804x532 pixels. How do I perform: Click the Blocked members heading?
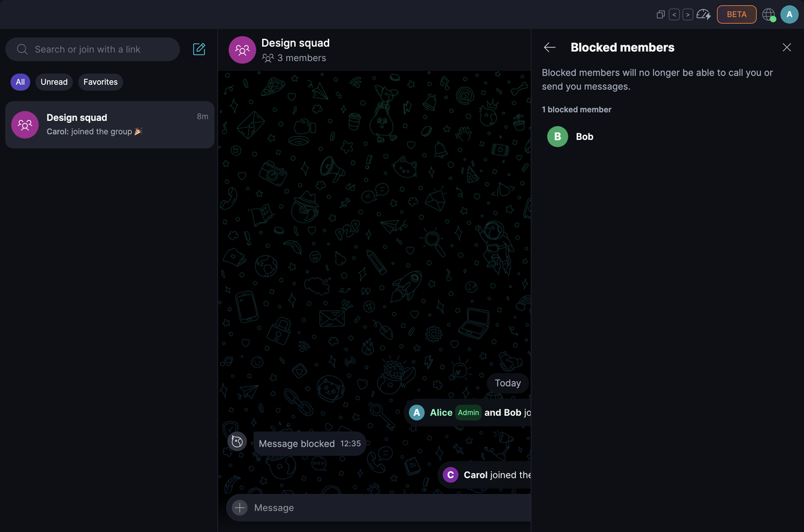pyautogui.click(x=623, y=47)
